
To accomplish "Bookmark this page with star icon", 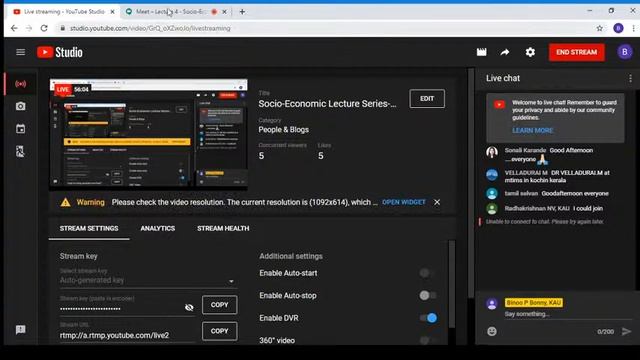I will tap(599, 28).
